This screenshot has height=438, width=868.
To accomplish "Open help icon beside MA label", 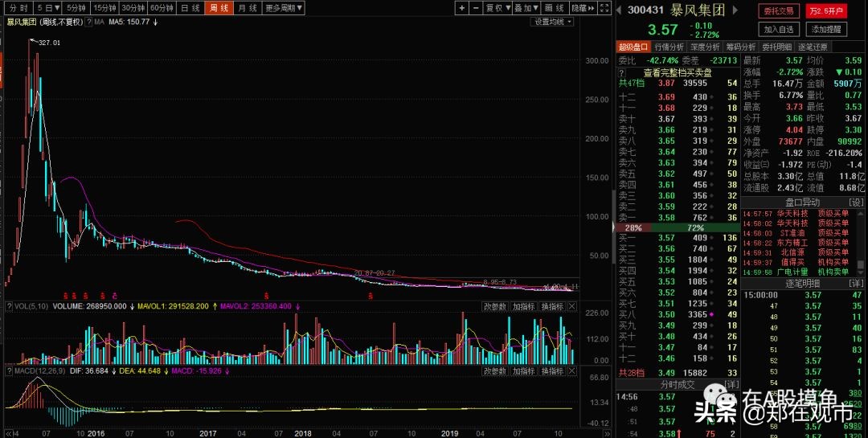I will click(88, 23).
